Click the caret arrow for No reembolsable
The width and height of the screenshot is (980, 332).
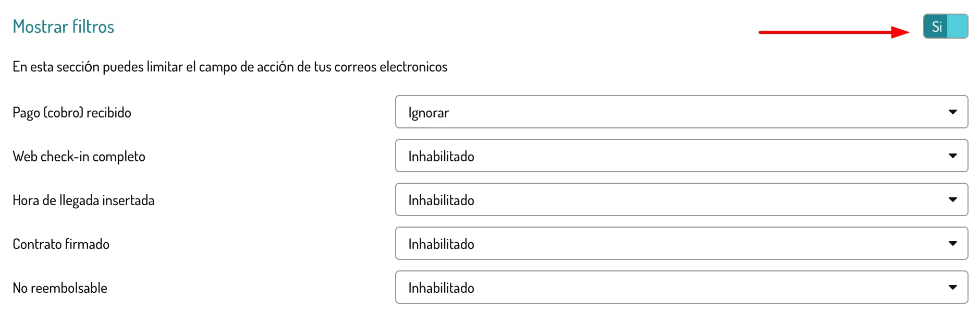click(952, 287)
